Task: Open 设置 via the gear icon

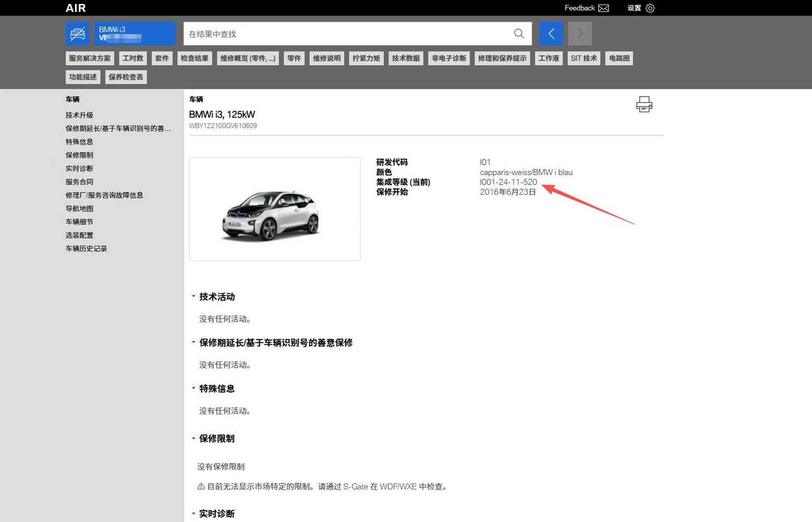Action: click(x=650, y=8)
